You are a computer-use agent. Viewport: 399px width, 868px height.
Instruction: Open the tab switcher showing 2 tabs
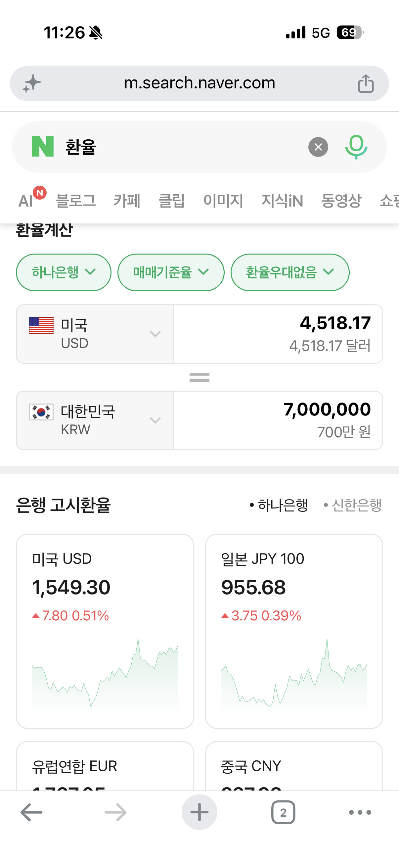point(283,812)
